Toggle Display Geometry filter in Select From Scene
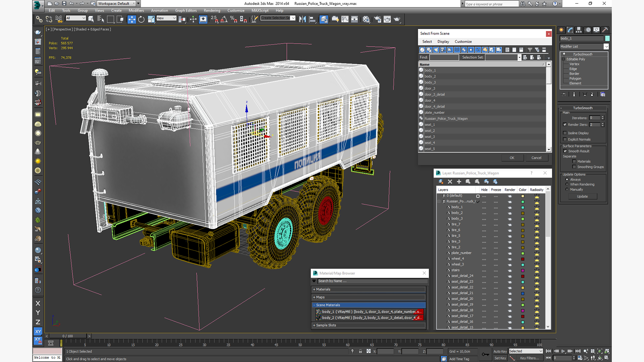This screenshot has height=362, width=644. coord(422,50)
